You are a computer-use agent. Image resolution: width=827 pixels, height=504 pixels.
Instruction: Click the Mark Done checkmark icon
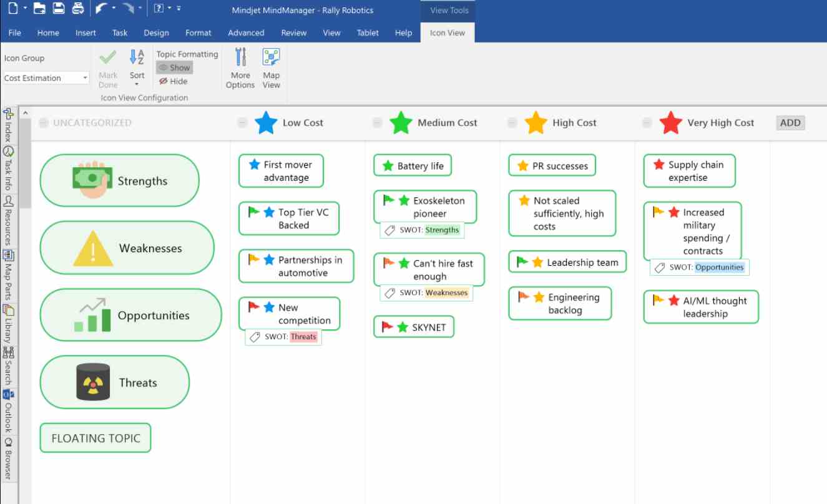pos(107,57)
